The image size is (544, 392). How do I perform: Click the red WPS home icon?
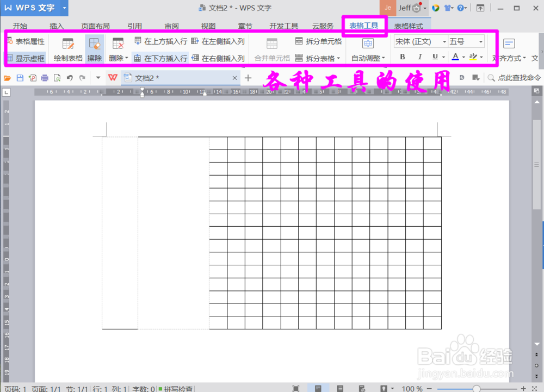(x=113, y=78)
